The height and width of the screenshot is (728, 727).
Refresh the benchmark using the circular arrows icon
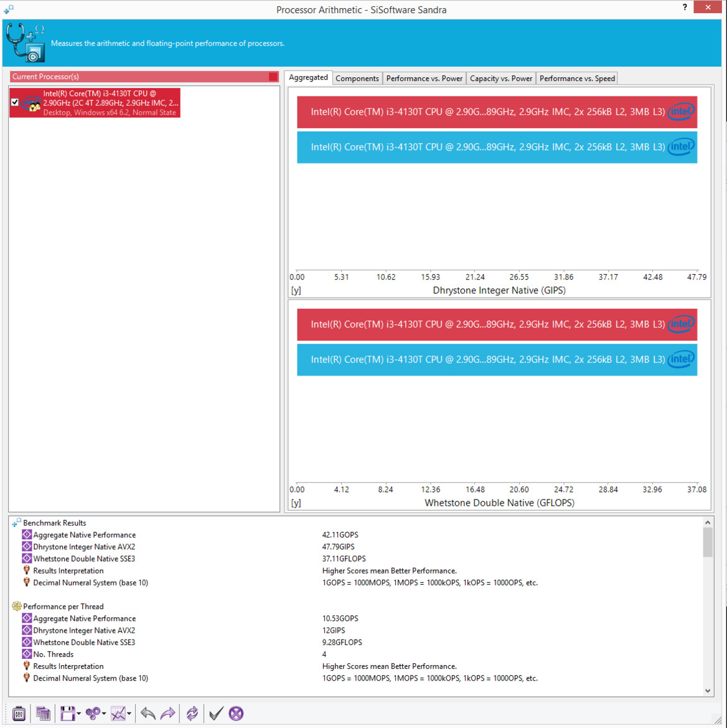pos(192,713)
